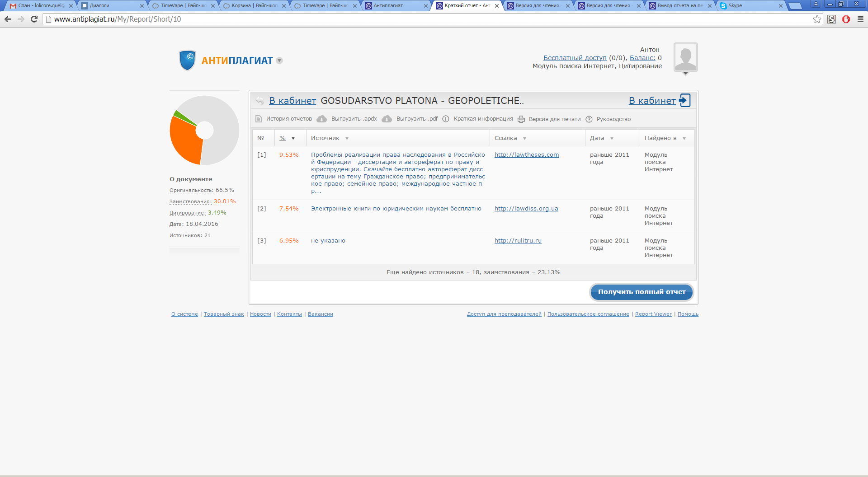The image size is (868, 477).
Task: Open Контакты footer link
Action: [x=289, y=314]
